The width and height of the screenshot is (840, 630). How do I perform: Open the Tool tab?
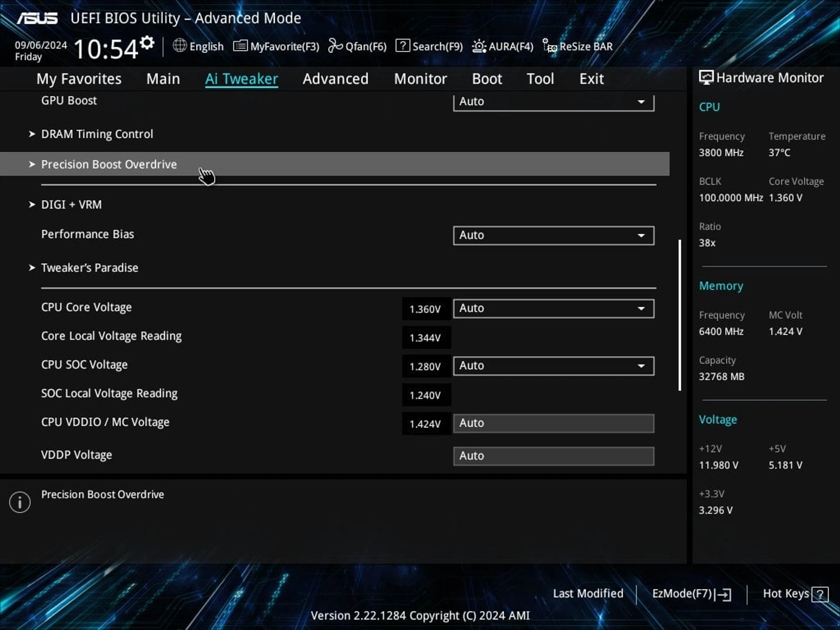(540, 79)
